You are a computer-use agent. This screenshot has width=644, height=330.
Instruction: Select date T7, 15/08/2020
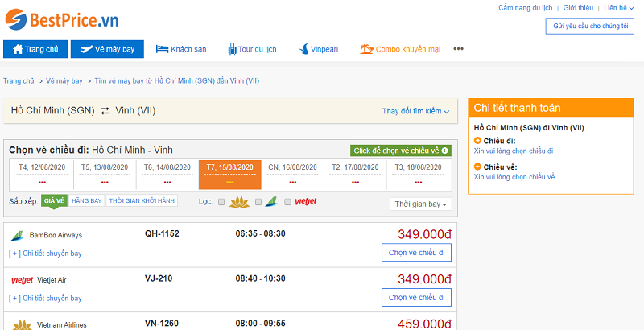pos(230,175)
